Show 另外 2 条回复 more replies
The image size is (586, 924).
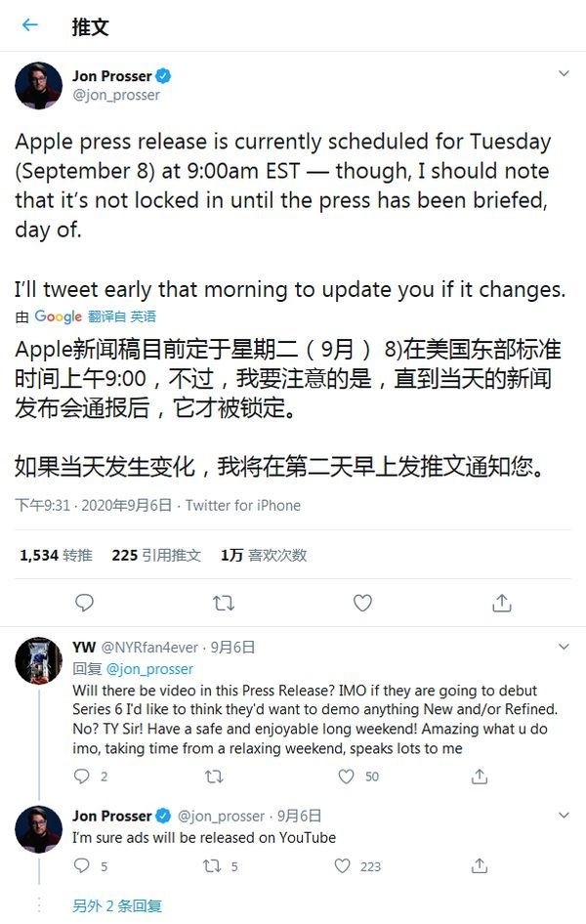point(116,905)
